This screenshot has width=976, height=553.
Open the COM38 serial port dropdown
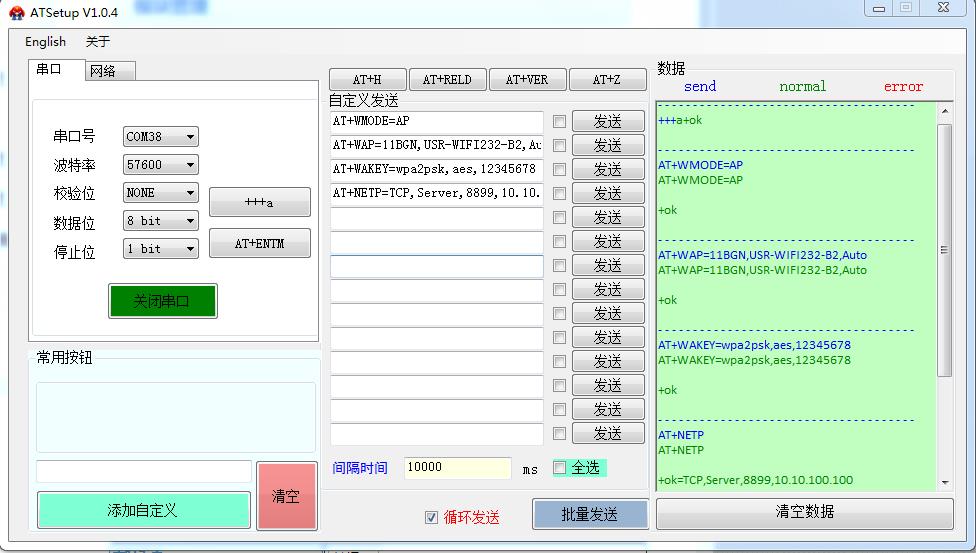click(x=161, y=137)
